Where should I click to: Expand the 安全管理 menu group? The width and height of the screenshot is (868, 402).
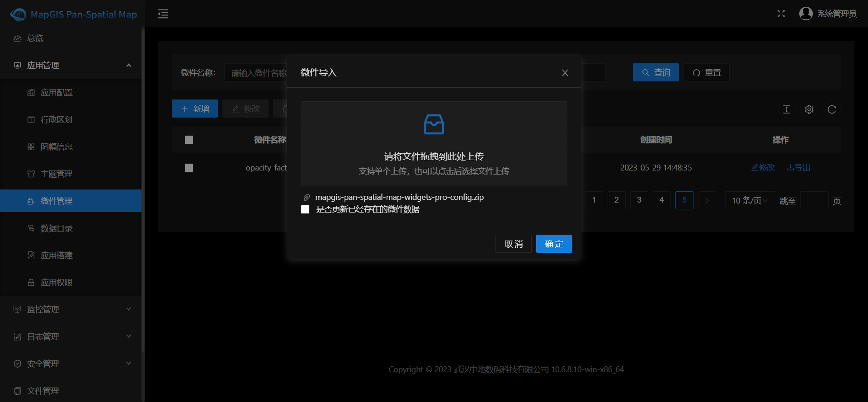(x=71, y=364)
